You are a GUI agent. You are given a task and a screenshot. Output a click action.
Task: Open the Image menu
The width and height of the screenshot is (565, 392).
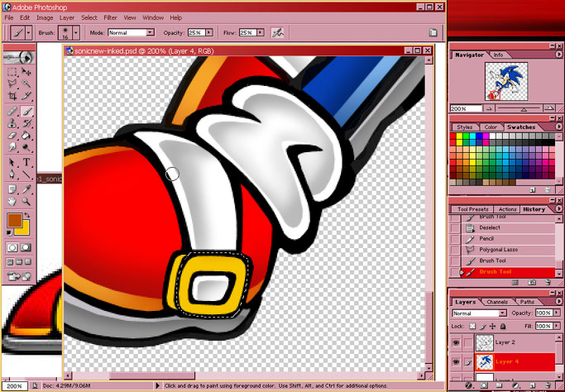(x=45, y=17)
